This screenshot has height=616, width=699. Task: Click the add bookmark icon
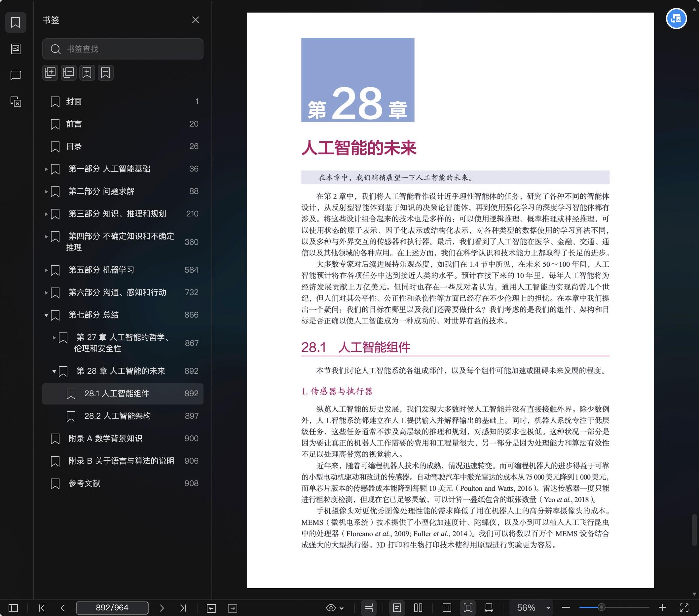tap(87, 72)
